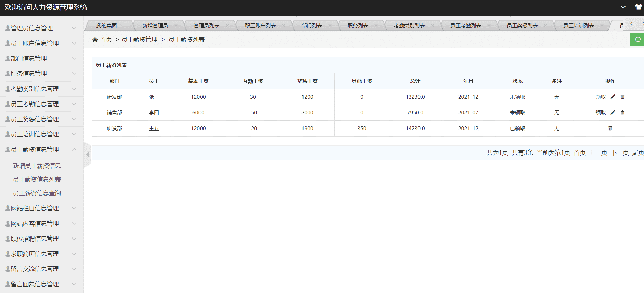Open 员工薪资信息列表 submenu item

(37, 179)
